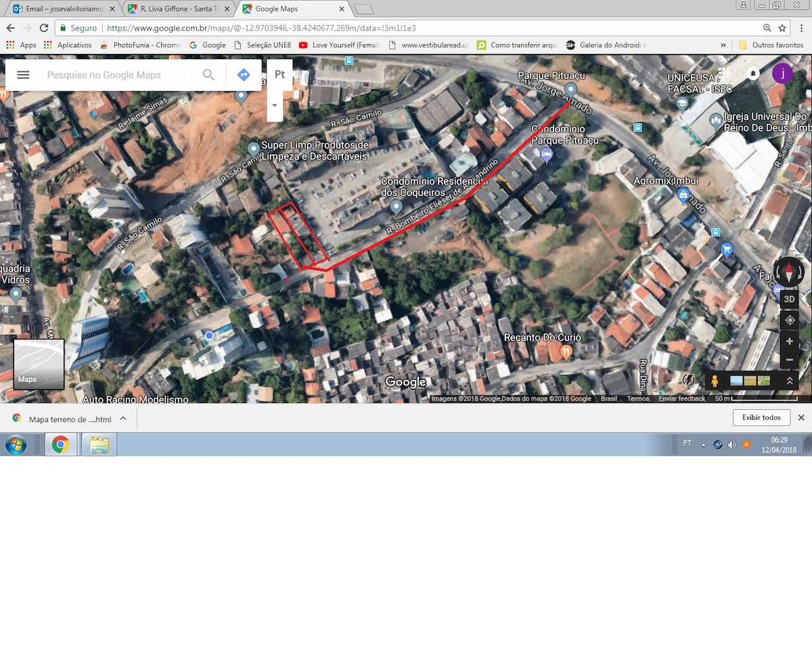Switch to Mapa view via thumbnail
The width and height of the screenshot is (812, 664).
tap(39, 364)
